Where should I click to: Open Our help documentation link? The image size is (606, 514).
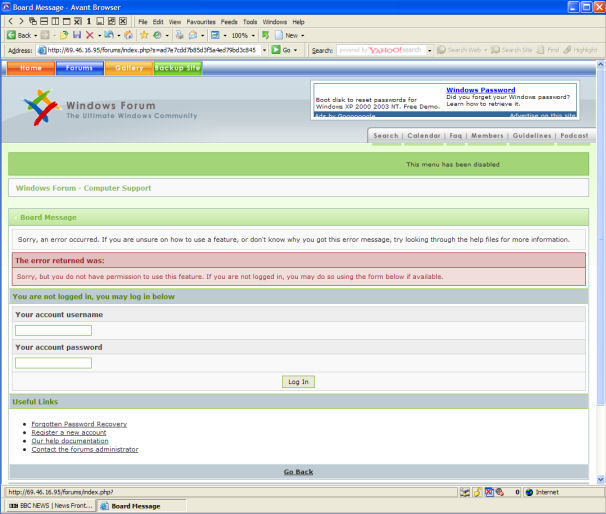[70, 441]
